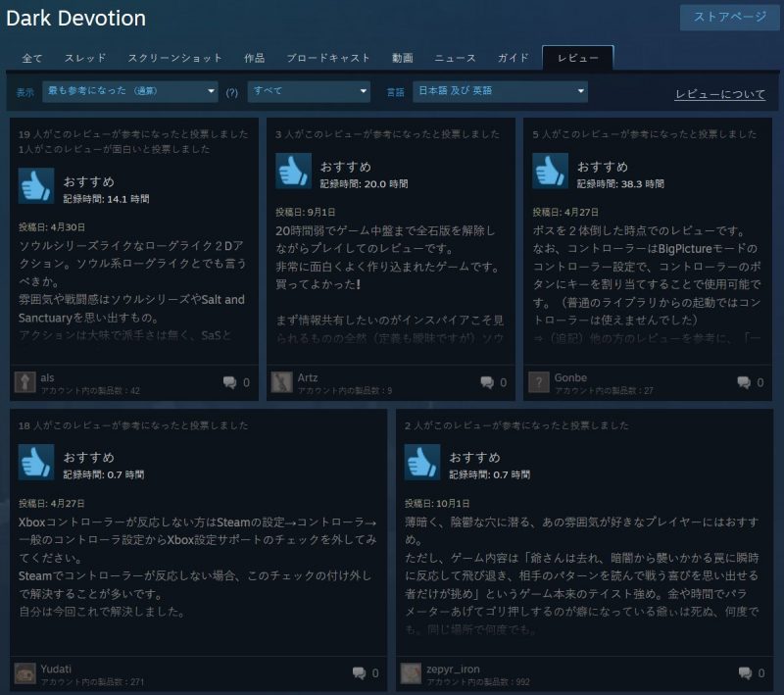Switch to the スクリーンショット tab
Screen dimensions: 784x695
174,58
